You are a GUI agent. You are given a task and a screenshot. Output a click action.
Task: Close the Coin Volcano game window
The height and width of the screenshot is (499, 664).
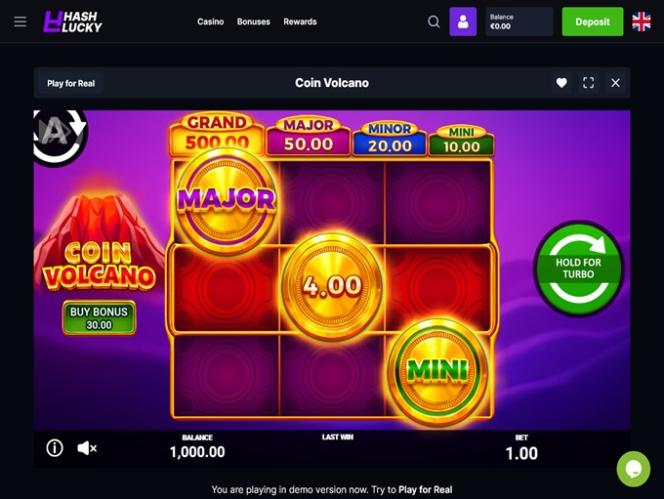tap(615, 83)
